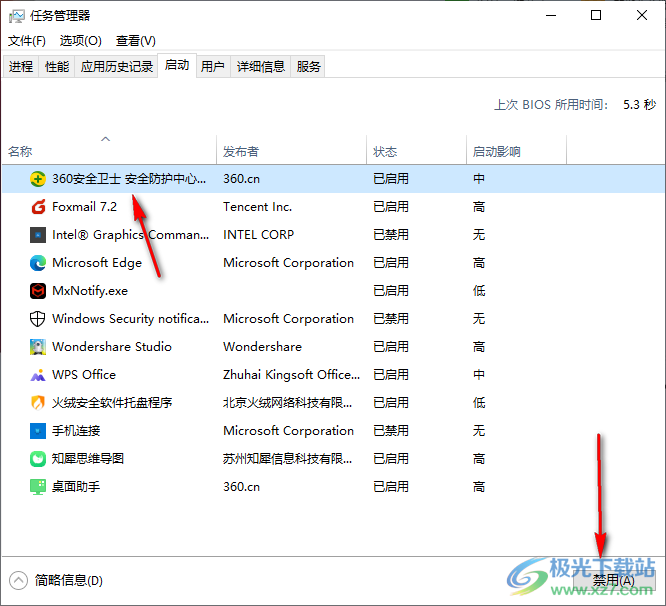Click Zhuhai Kingsoft Office... publisher cell
The height and width of the screenshot is (606, 666).
[291, 375]
